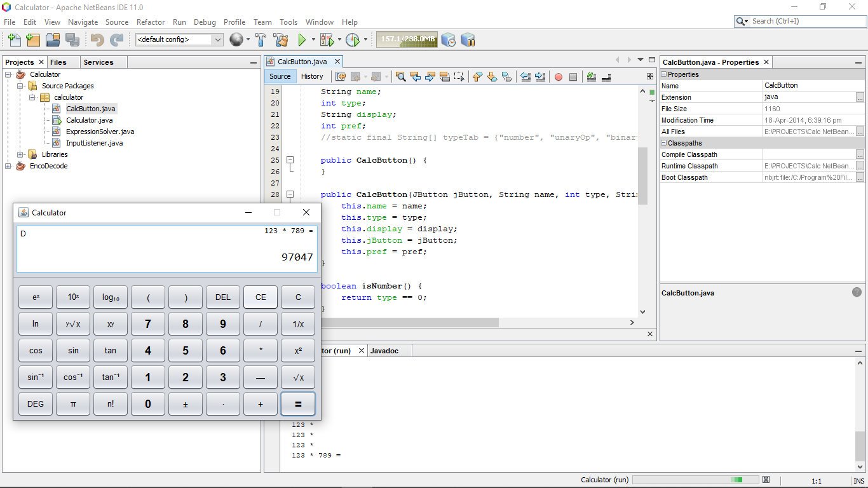Collapse the Properties section in Properties panel
Image resolution: width=868 pixels, height=488 pixels.
coord(664,74)
